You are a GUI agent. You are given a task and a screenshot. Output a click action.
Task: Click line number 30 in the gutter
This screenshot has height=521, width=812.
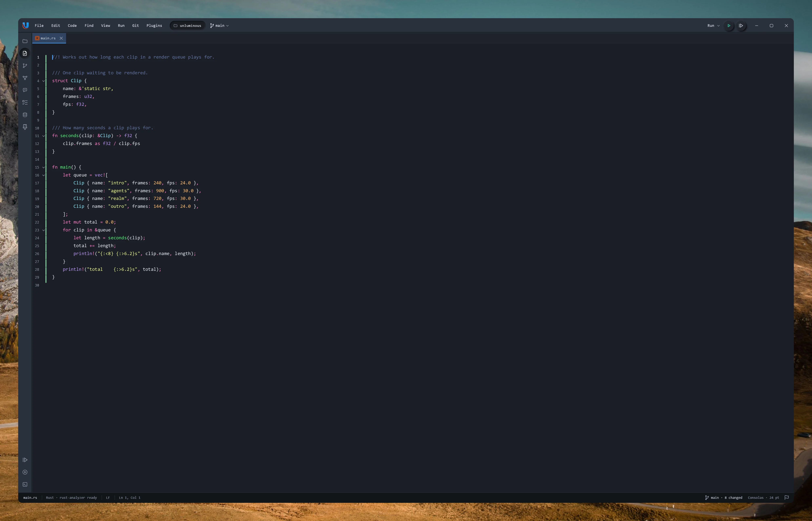tap(37, 285)
